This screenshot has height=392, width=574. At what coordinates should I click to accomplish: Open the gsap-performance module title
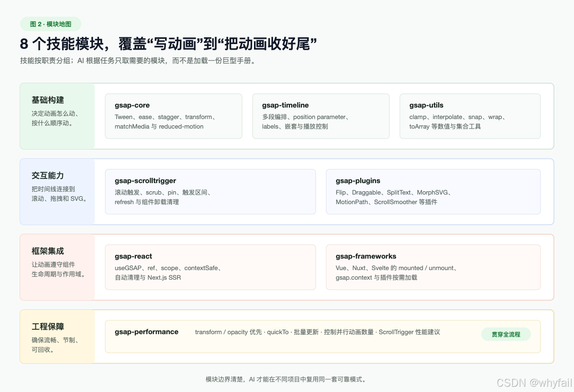point(146,332)
